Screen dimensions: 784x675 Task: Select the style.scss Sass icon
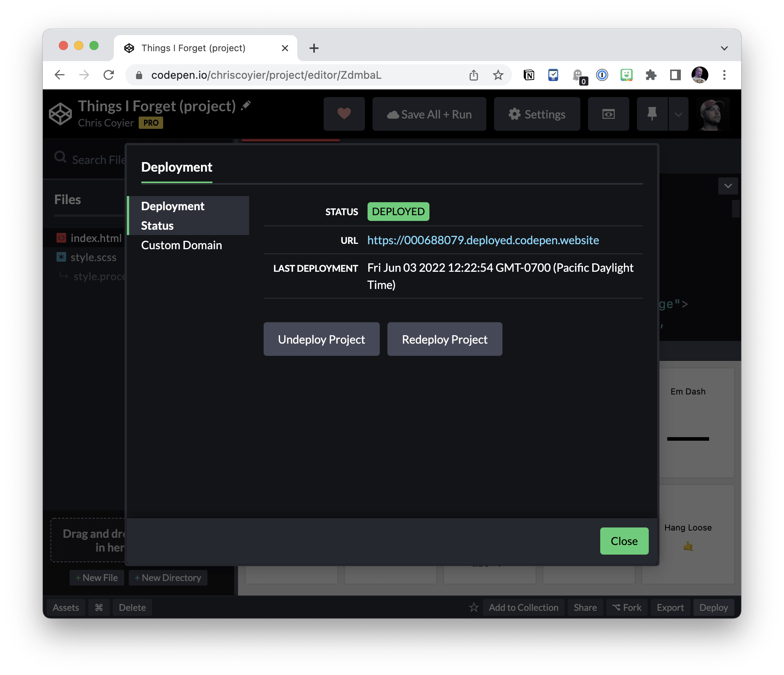pos(62,257)
